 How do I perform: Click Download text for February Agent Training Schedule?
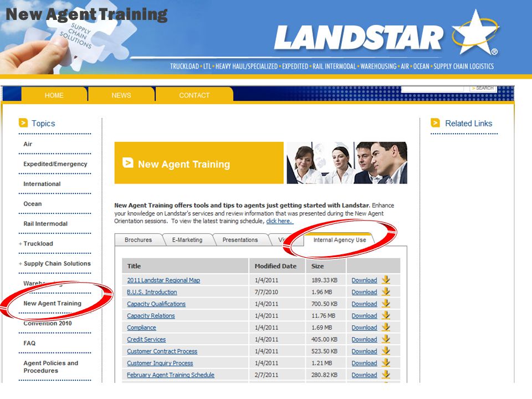point(364,375)
